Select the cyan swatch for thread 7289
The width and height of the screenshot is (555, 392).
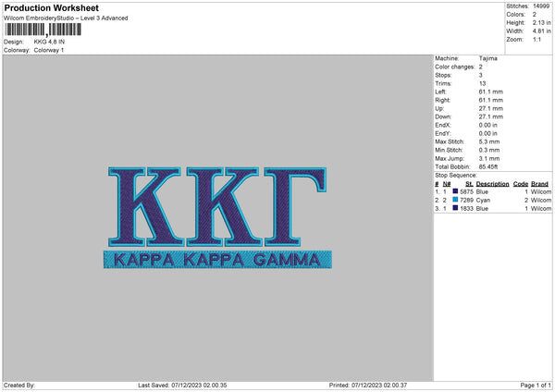click(x=456, y=200)
